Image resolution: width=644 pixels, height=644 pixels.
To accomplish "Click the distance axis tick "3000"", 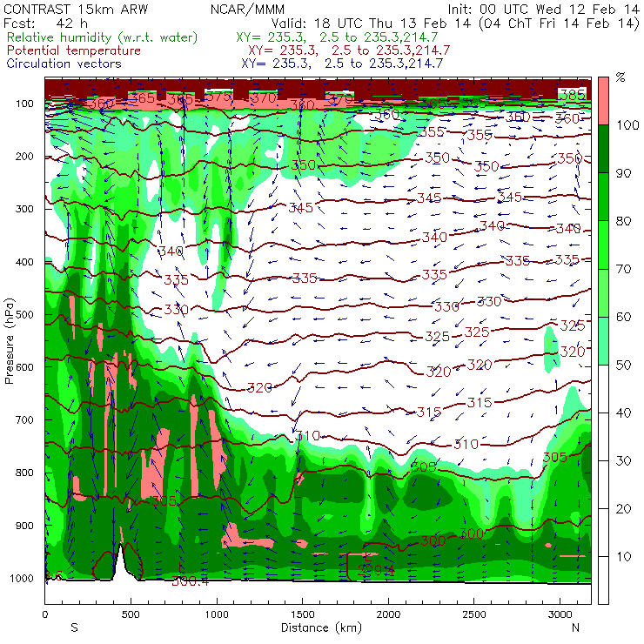I will click(560, 614).
